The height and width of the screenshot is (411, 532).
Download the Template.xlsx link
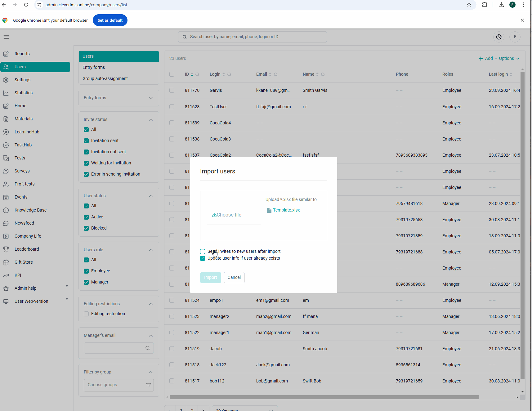tap(286, 210)
